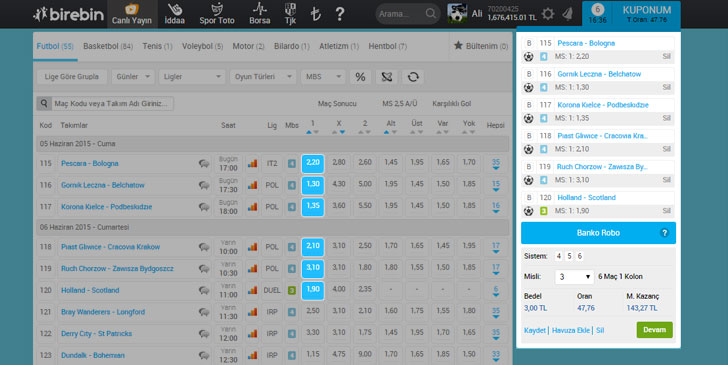Click the search magnifier in the header
Screen dimensions: 728x365
(x=430, y=13)
